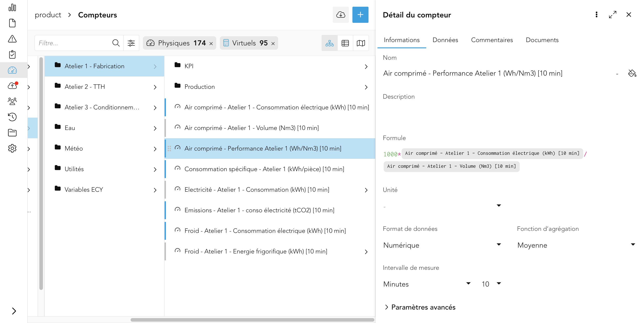Click the Volume (Nm3) formula token
Viewport: 644px width, 323px height.
[x=451, y=166]
